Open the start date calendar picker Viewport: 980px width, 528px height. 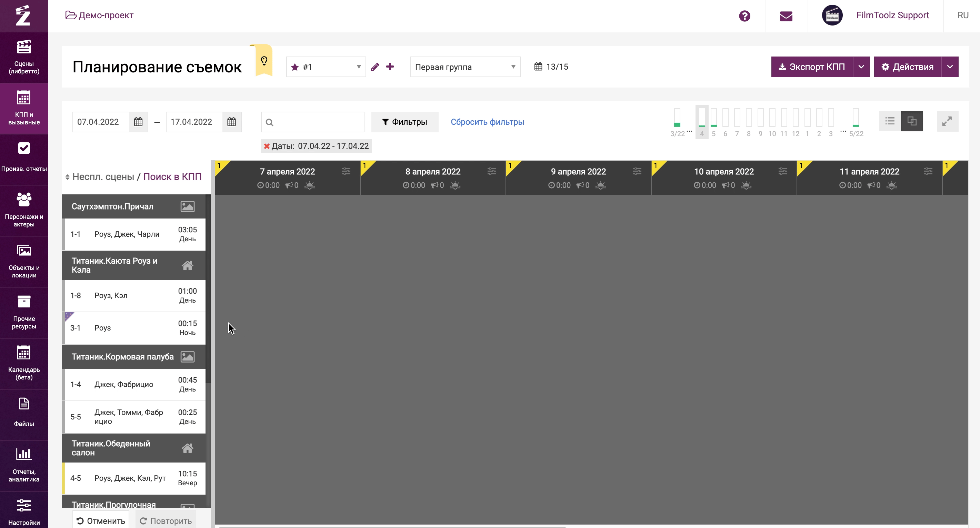139,122
